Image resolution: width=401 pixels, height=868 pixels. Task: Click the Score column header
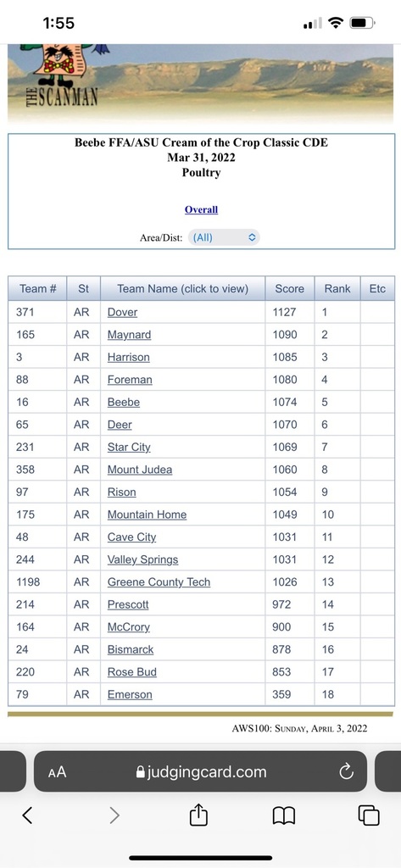point(290,289)
